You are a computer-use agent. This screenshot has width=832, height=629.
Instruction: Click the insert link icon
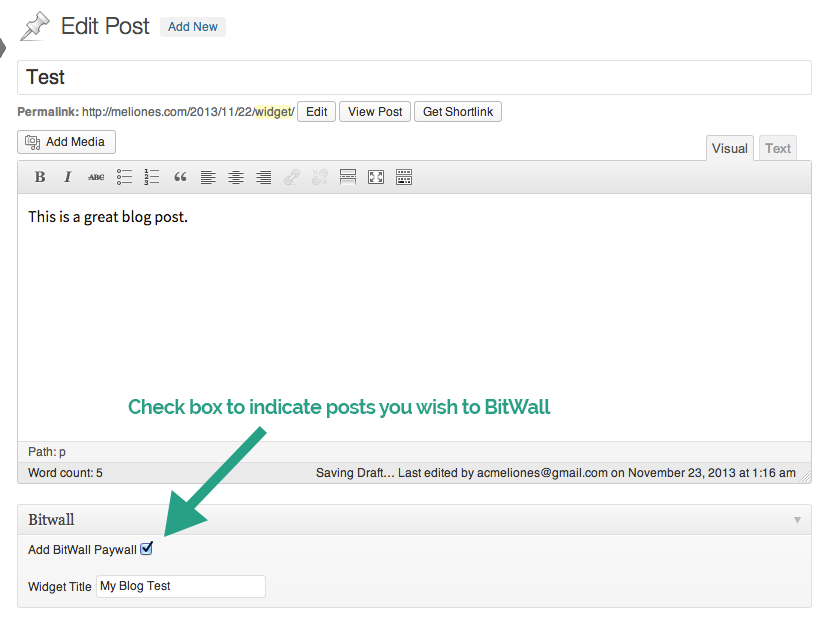[x=292, y=177]
